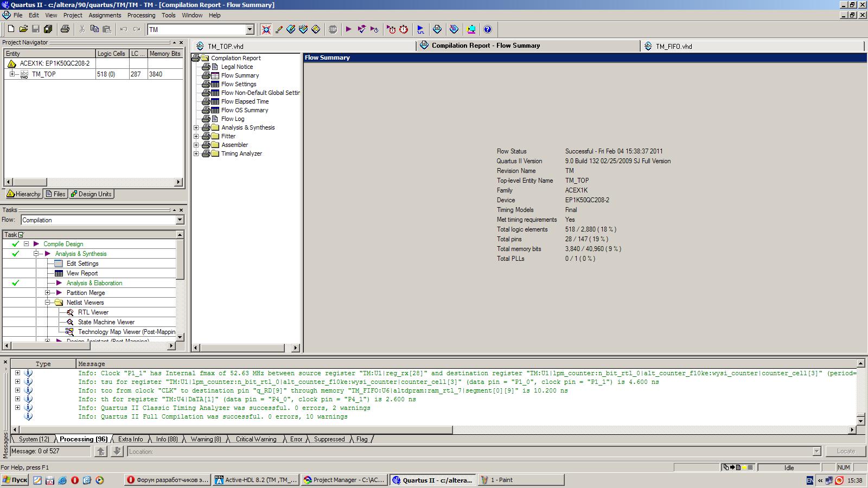Click the Tasks list vertical scrollbar
Viewport: 868px width, 488px height.
(180, 286)
